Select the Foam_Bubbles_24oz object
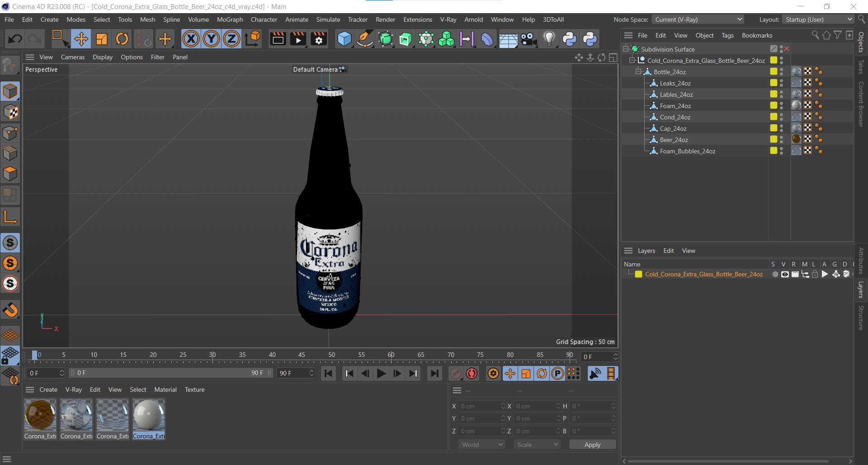 pos(687,151)
